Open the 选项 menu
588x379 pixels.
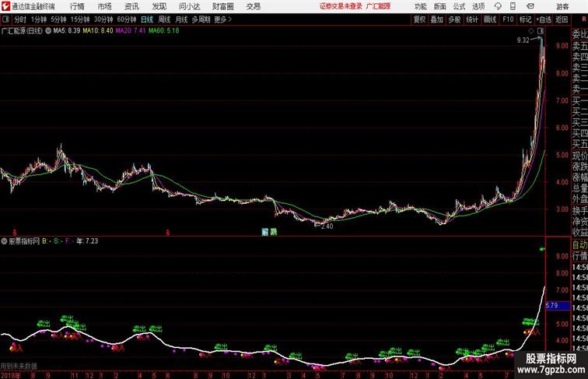tap(478, 6)
